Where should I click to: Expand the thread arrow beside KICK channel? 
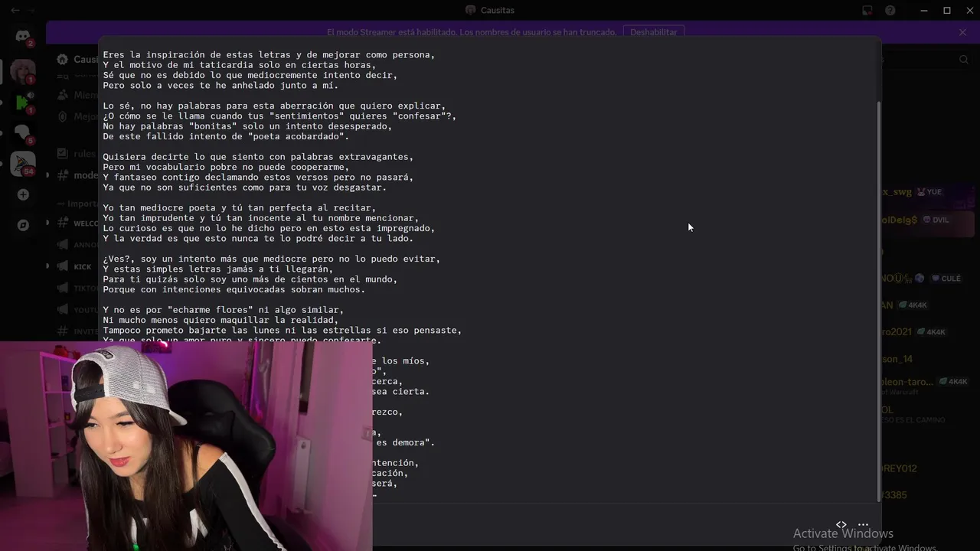pyautogui.click(x=47, y=266)
